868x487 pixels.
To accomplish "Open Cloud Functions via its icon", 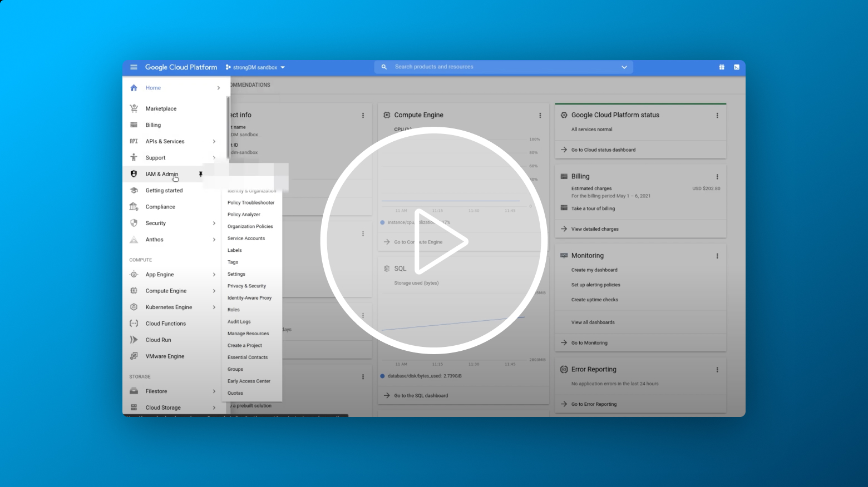I will (x=134, y=324).
